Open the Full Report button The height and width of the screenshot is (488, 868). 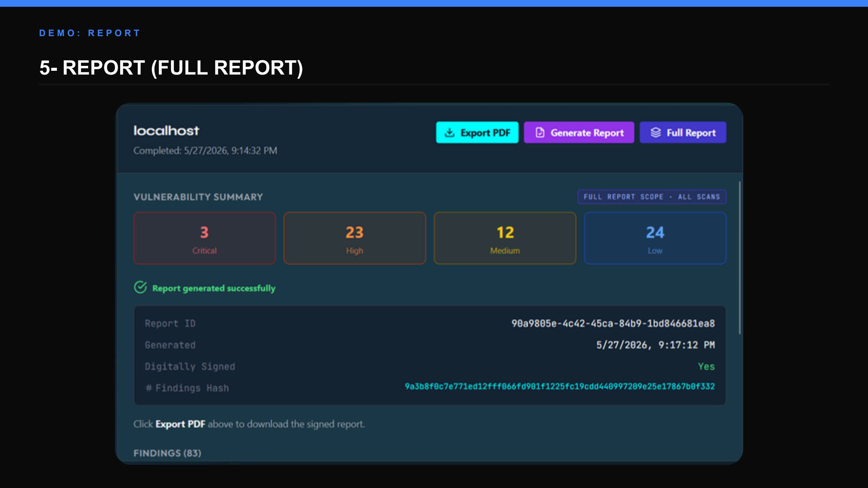pyautogui.click(x=683, y=133)
